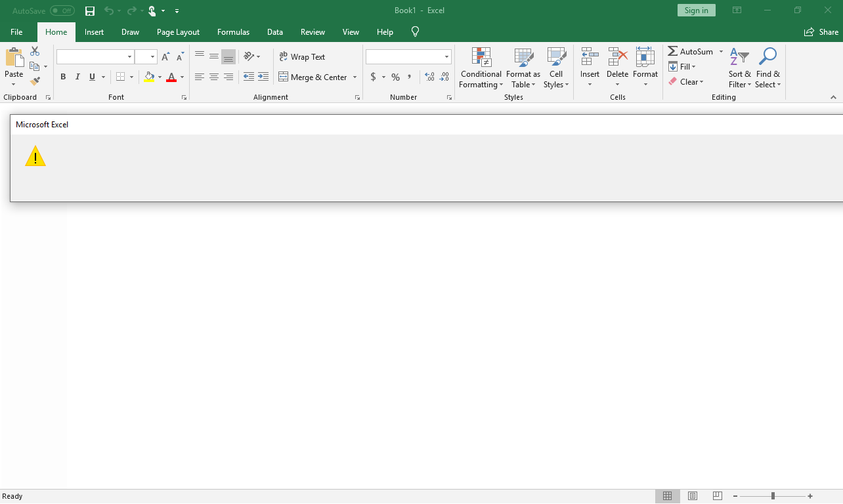Click Merge & Center button
Viewport: 843px width, 504px height.
pos(313,77)
